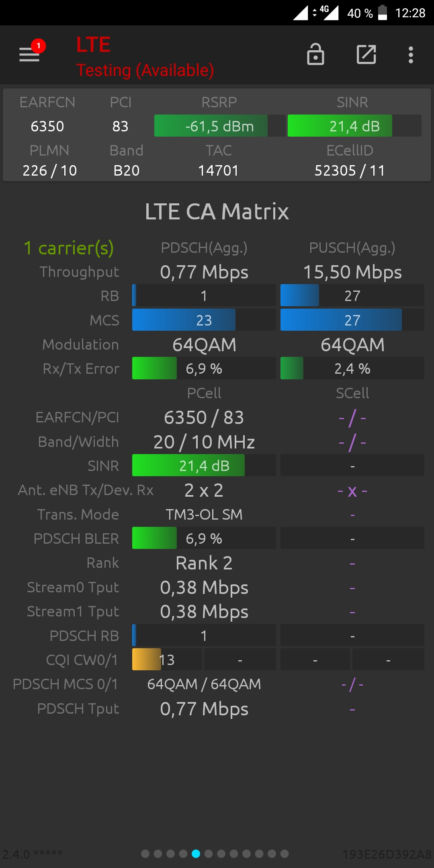Tap the PDSCH MCS 23 bar
This screenshot has height=868, width=434.
point(204,320)
